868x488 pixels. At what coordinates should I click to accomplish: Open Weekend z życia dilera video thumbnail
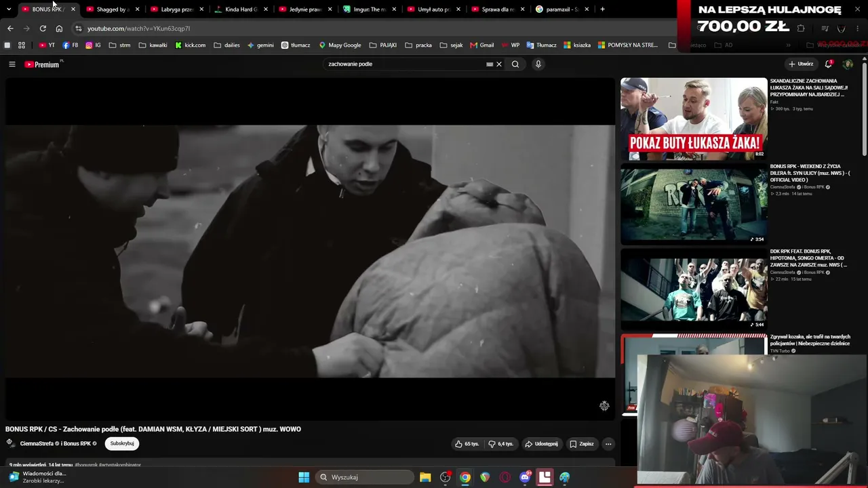(694, 204)
